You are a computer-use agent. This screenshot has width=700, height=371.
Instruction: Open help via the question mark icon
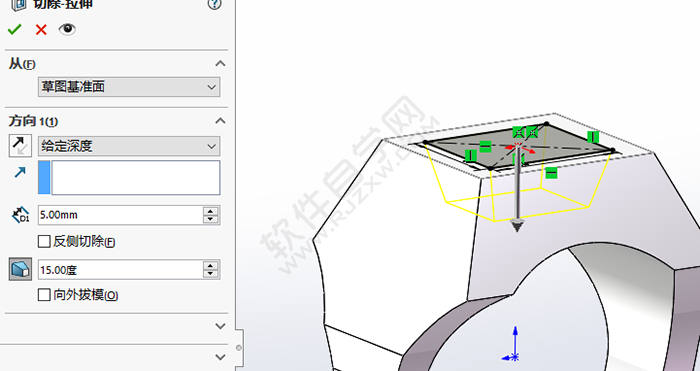click(x=215, y=4)
